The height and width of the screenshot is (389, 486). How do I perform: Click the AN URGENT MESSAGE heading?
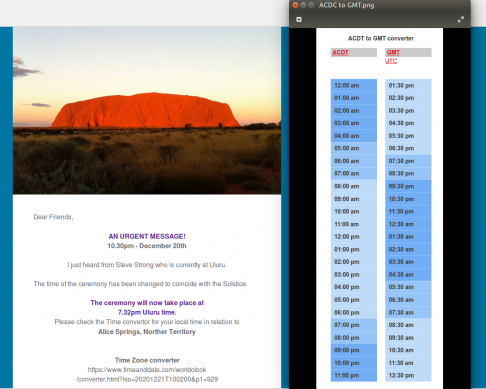click(x=147, y=236)
